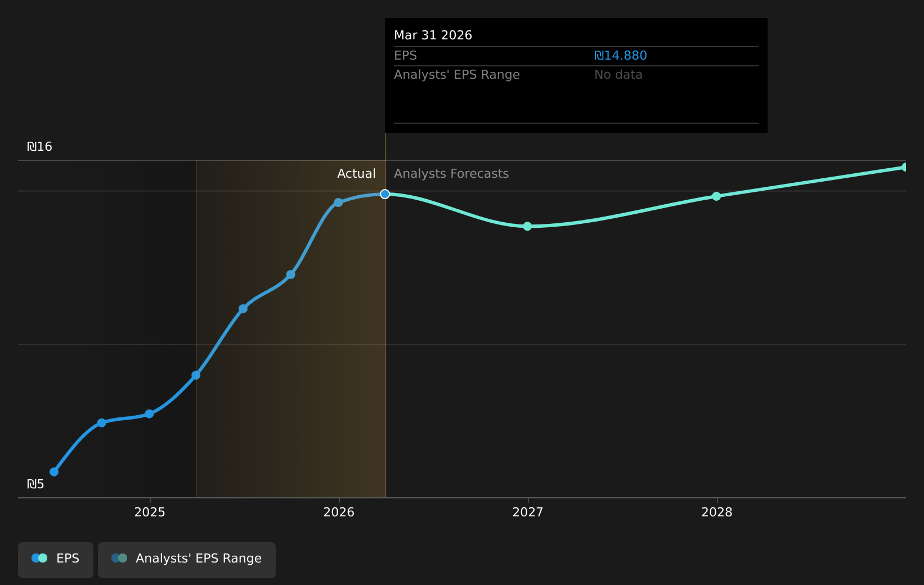Click the late-2024 EPS data point
This screenshot has width=924, height=585.
pyautogui.click(x=101, y=423)
